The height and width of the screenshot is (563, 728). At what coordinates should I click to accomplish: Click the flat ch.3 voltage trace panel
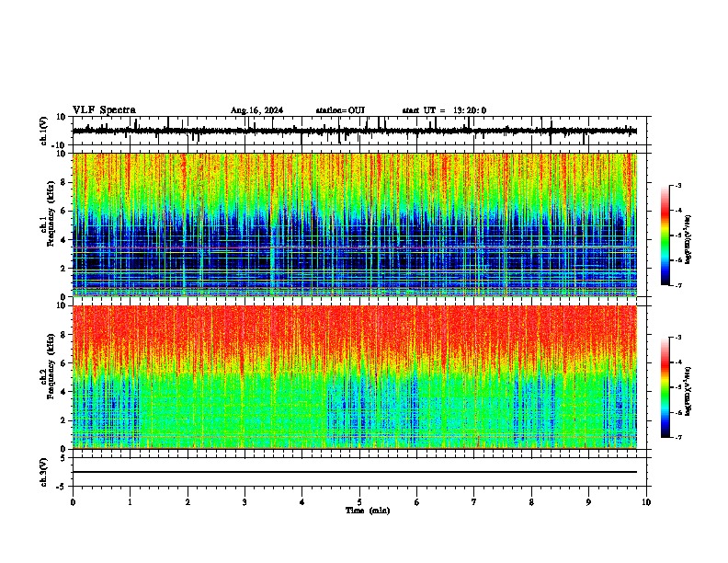(361, 472)
